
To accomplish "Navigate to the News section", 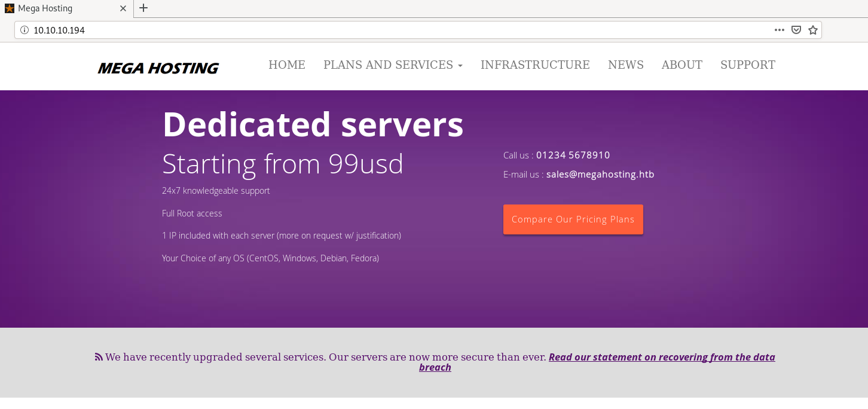I will tap(625, 65).
